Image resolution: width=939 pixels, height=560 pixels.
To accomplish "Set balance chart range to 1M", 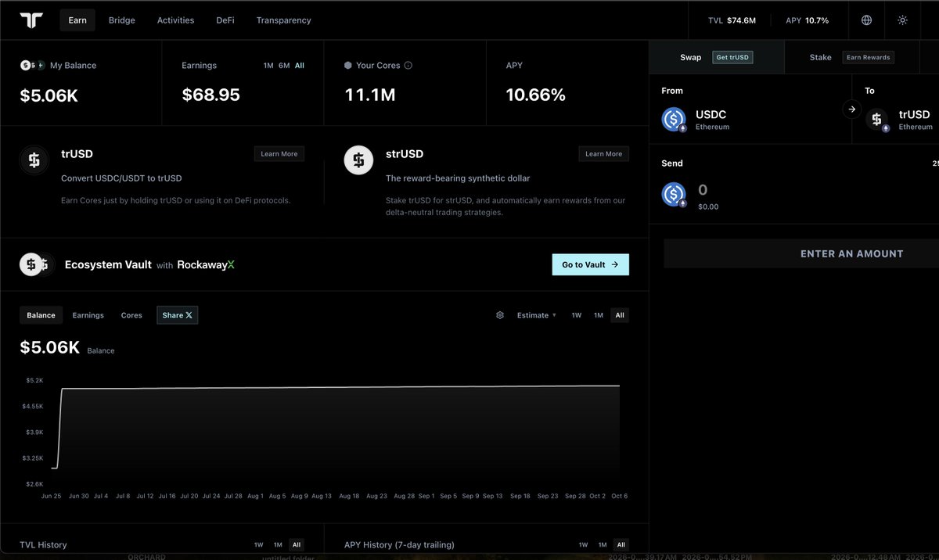I will point(599,315).
